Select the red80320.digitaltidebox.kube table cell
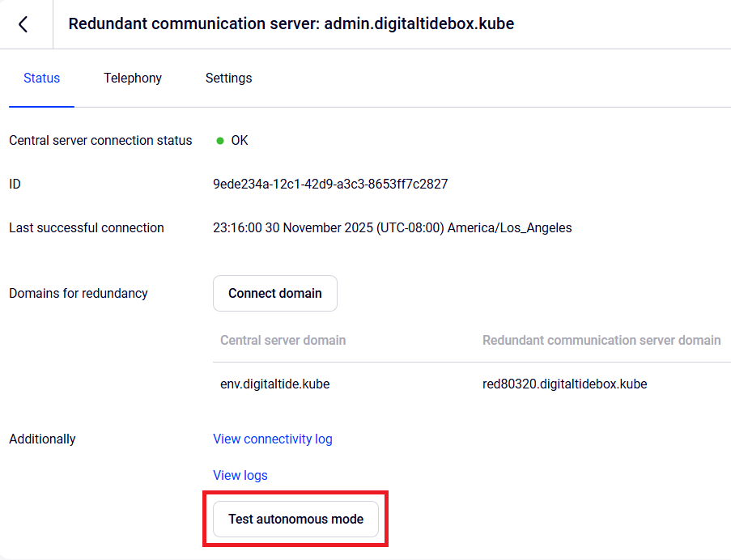Viewport: 731px width, 560px height. coord(565,384)
